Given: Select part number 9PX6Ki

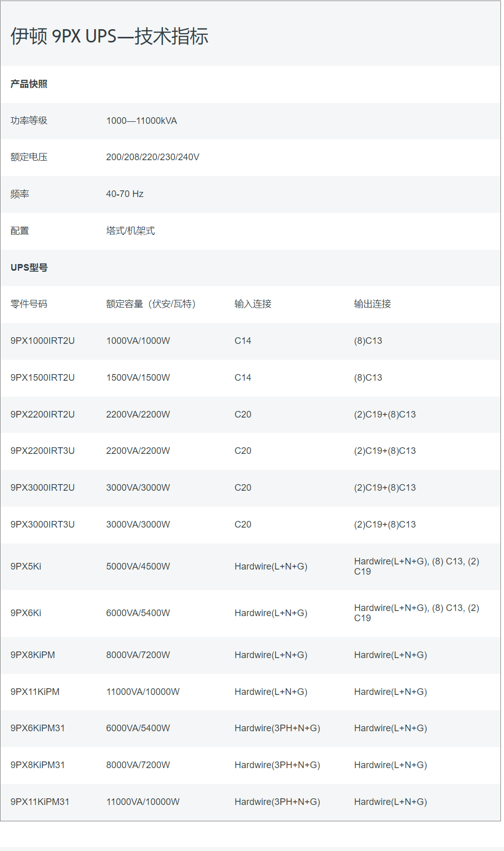Looking at the screenshot, I should click(26, 613).
